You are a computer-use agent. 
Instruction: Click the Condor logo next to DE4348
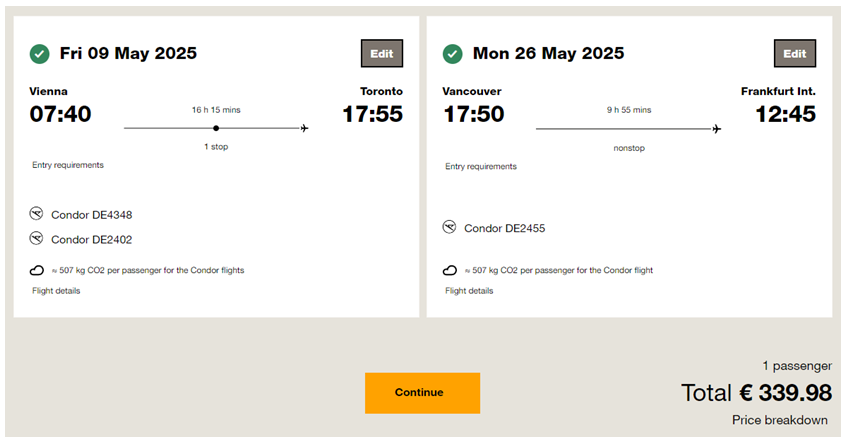click(x=36, y=214)
